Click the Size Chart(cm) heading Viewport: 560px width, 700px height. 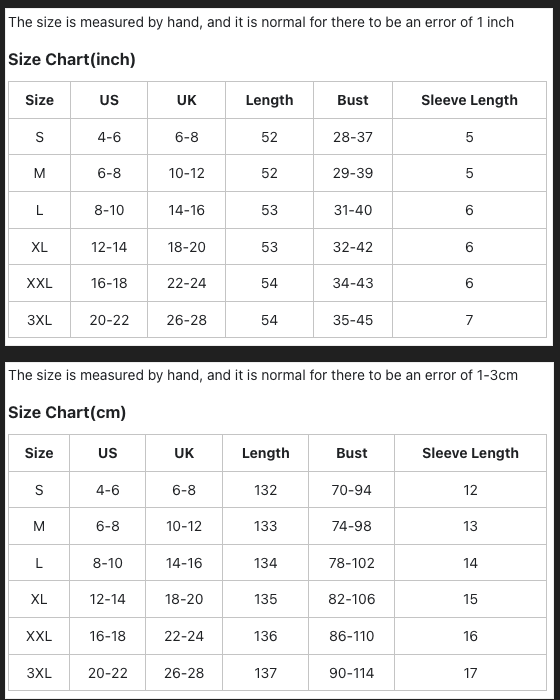[x=67, y=412]
